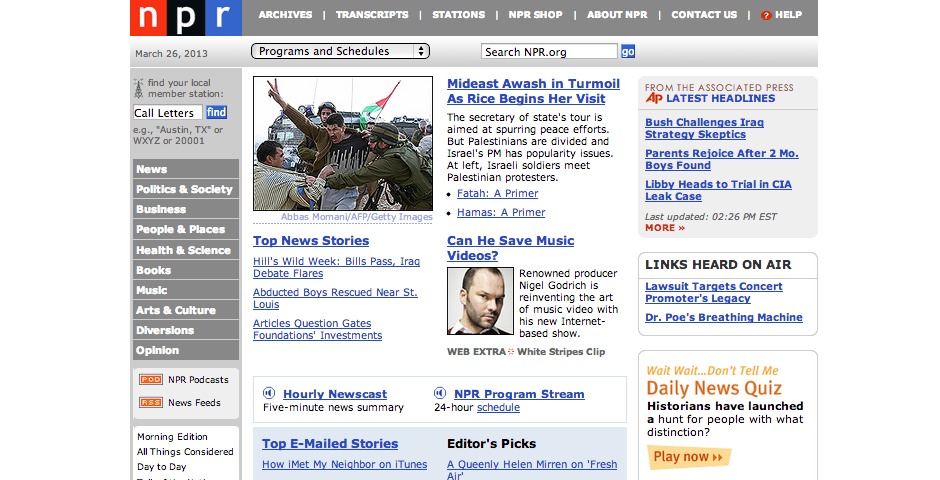This screenshot has height=480, width=940.
Task: Open the Day to Day link
Action: [161, 467]
